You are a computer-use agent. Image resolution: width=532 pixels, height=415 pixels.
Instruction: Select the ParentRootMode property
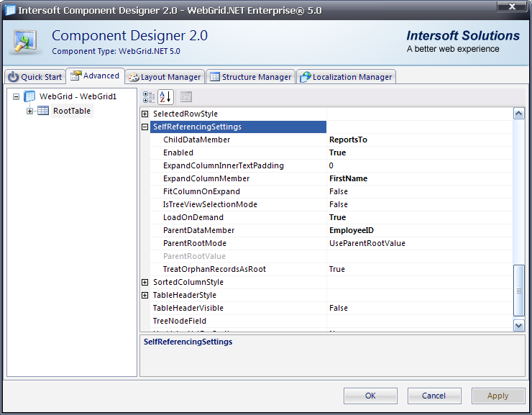pos(238,243)
